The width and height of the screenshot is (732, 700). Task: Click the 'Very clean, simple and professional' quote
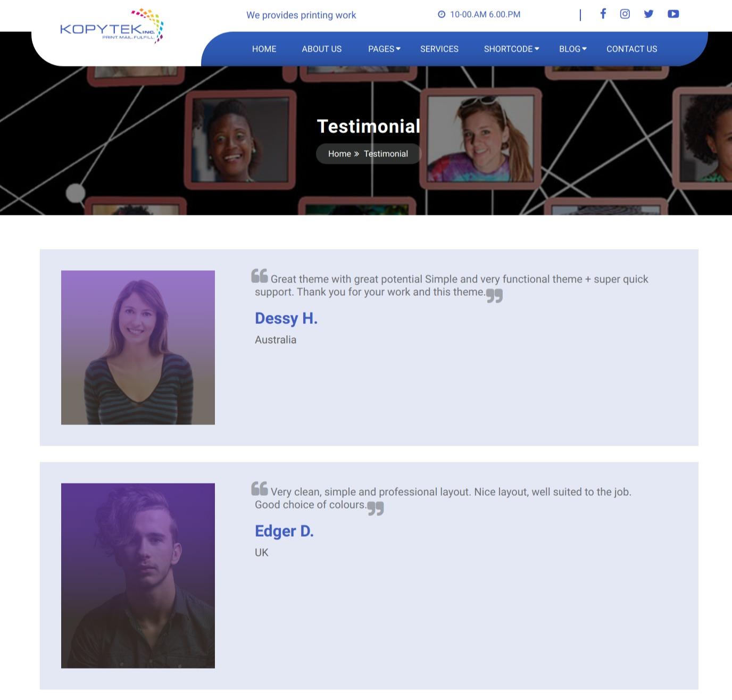coord(443,498)
